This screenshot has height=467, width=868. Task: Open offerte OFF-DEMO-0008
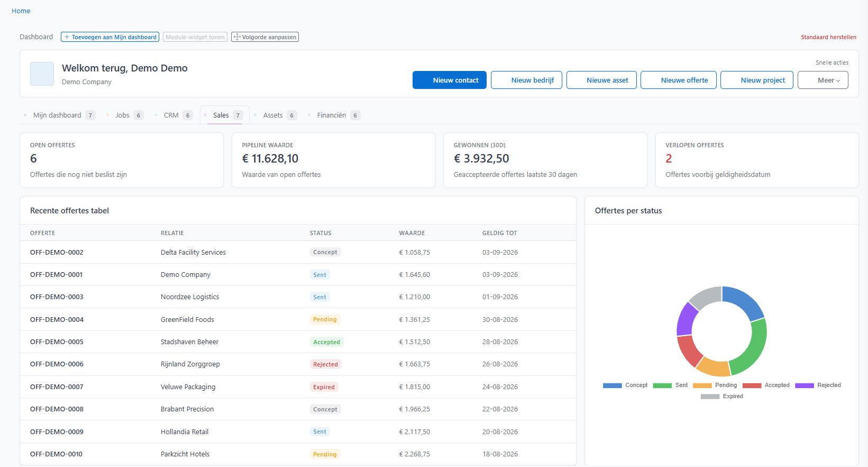click(x=57, y=409)
